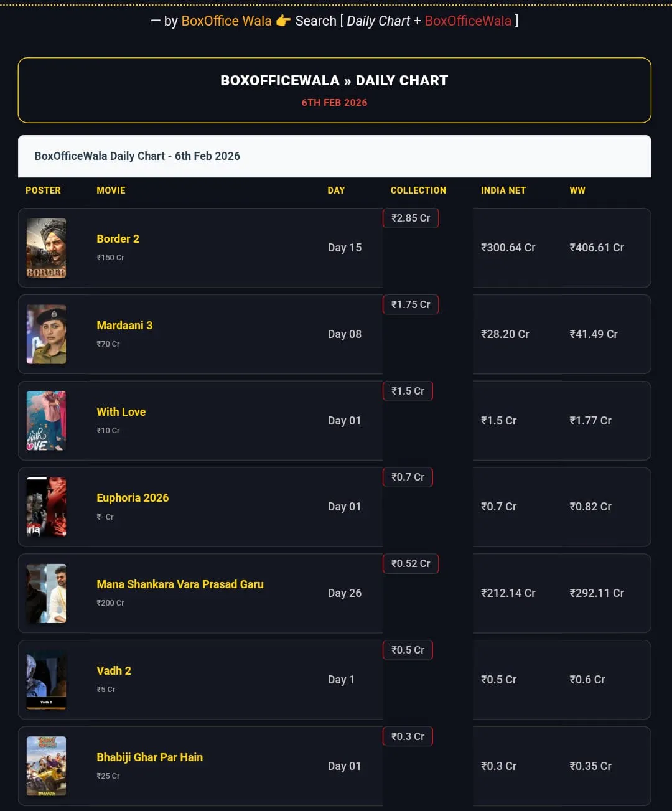Open the Euphoria 2026 entry

(133, 497)
